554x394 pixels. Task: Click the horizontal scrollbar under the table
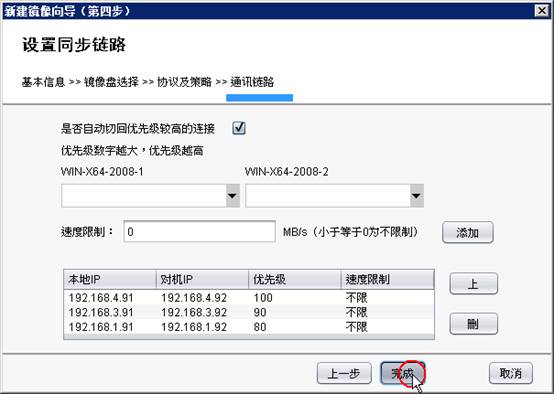tap(249, 337)
